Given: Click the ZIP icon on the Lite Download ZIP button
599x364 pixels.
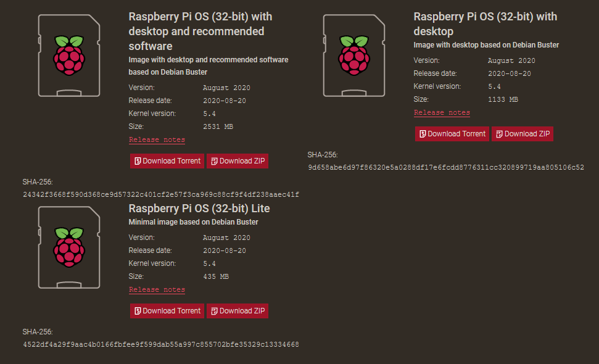Looking at the screenshot, I should point(213,310).
